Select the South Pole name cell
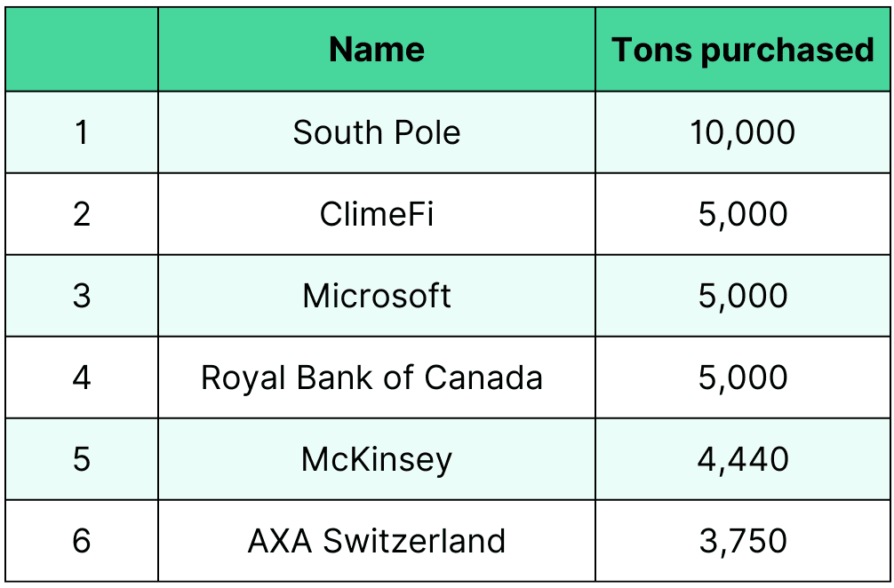Viewport: 894px width, 588px height. coord(376,132)
